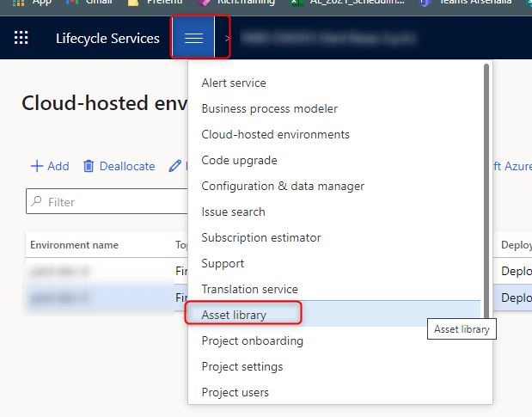This screenshot has width=532, height=417.
Task: Click the Add button with plus icon
Action: tap(50, 166)
